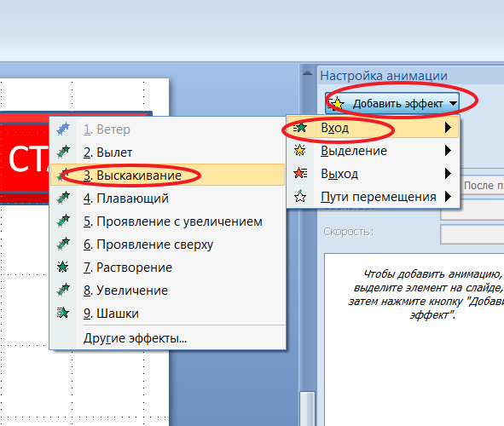
Task: Open the Выделение effects category
Action: coord(374,151)
